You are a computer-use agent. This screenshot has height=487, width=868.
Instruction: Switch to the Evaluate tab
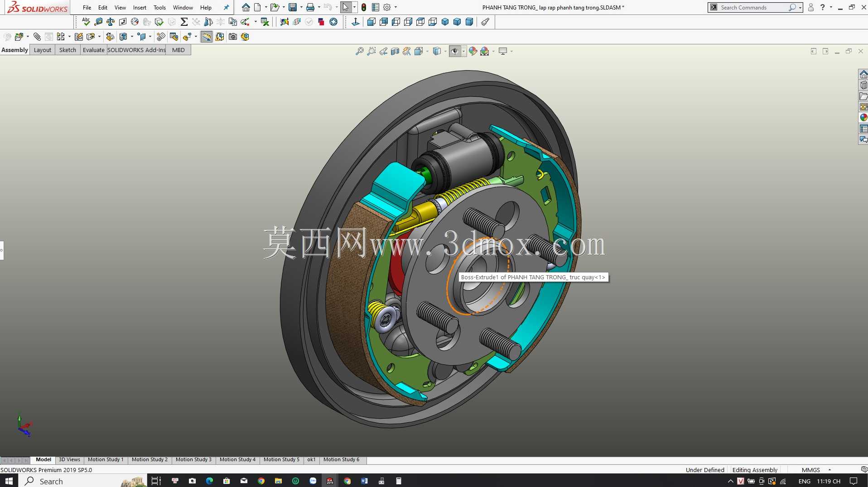[x=94, y=50]
